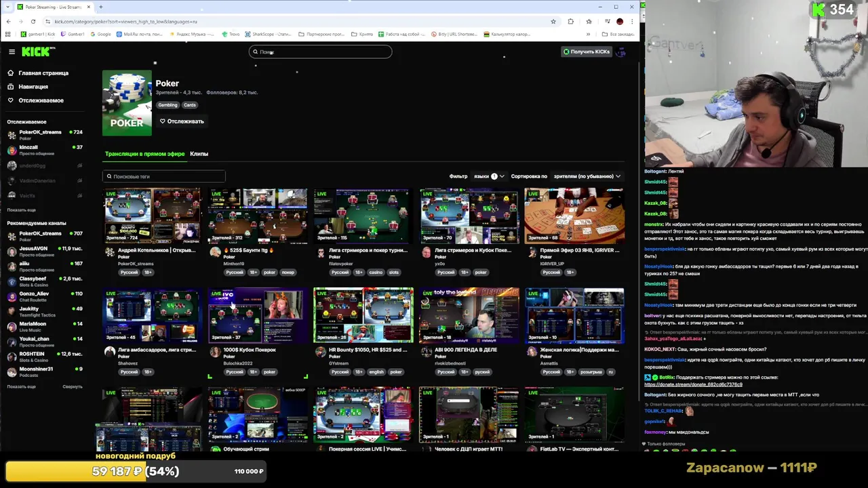
Task: Click streamer avatar beside Андрей Котельников stream title
Action: 110,252
